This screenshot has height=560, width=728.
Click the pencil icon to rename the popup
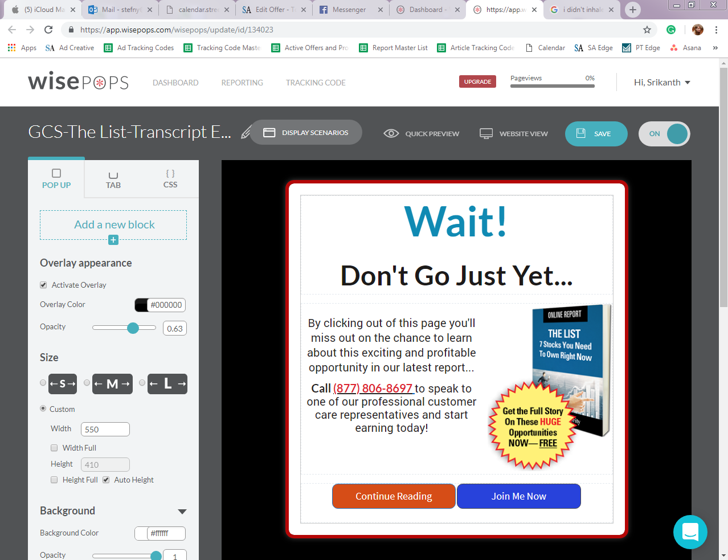click(x=246, y=133)
